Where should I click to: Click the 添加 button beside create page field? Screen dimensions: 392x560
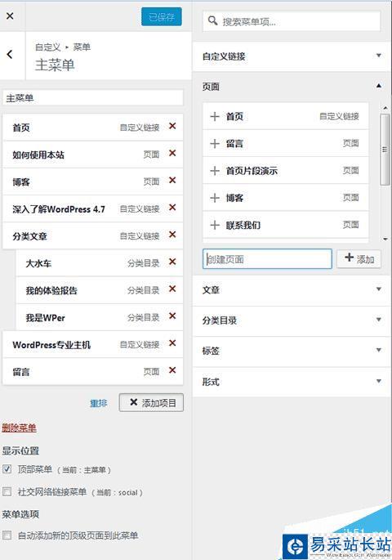click(x=359, y=258)
